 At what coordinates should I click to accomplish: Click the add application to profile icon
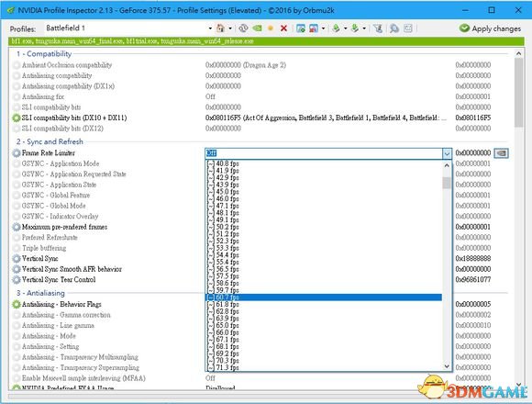tap(301, 28)
